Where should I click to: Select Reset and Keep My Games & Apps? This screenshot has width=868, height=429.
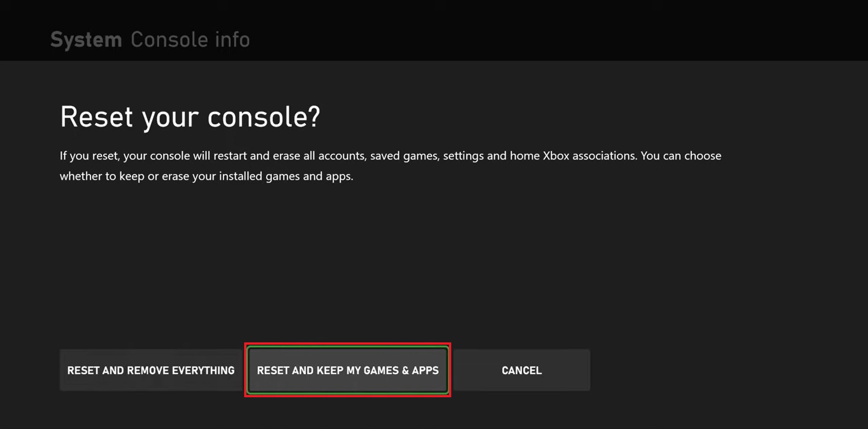coord(347,370)
